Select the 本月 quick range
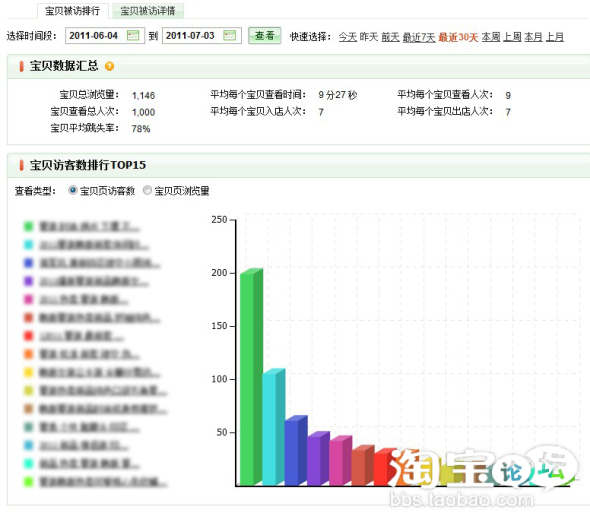 click(533, 37)
